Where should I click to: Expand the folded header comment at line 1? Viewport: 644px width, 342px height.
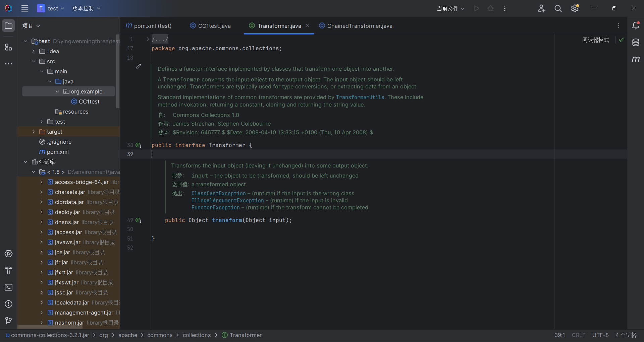[x=148, y=39]
